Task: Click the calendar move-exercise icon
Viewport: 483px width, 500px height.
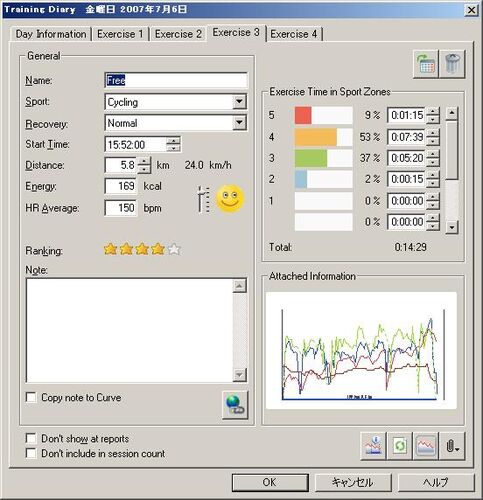Action: coord(426,64)
